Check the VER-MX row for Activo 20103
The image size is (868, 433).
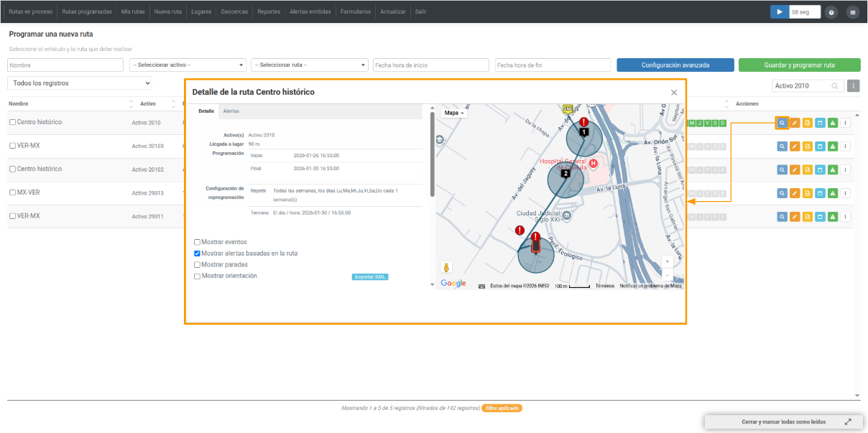pyautogui.click(x=11, y=146)
